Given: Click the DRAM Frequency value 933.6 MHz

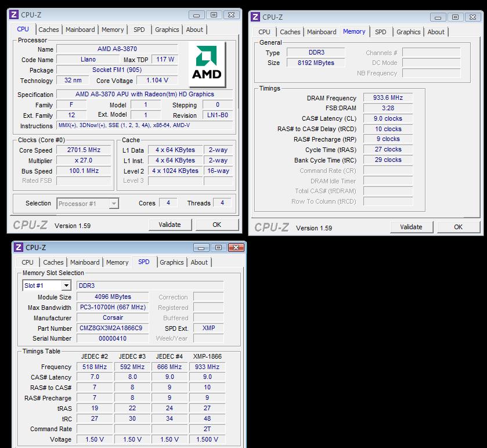Looking at the screenshot, I should pyautogui.click(x=388, y=97).
